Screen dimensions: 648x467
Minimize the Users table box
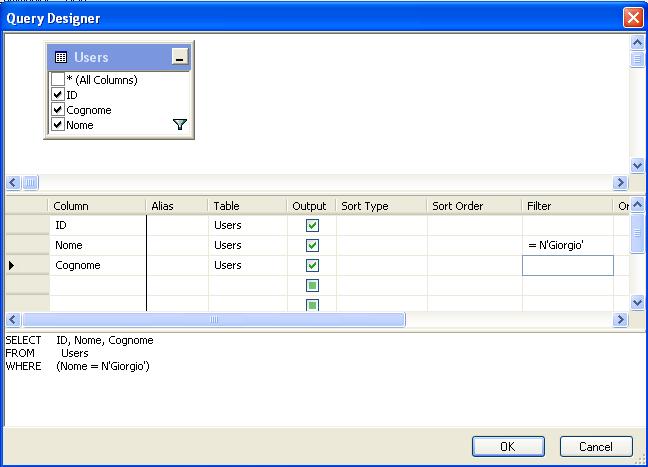click(180, 56)
